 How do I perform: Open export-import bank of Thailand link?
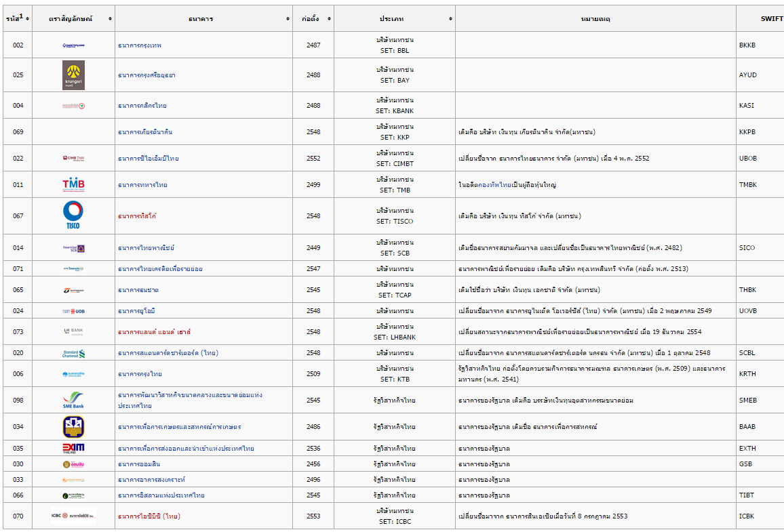coord(186,449)
